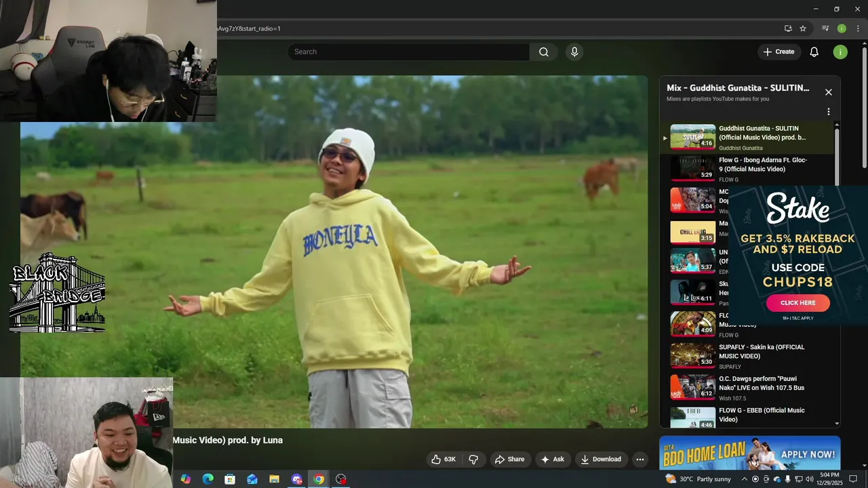The height and width of the screenshot is (488, 868).
Task: Open the Mix playlist options menu
Action: coord(828,112)
